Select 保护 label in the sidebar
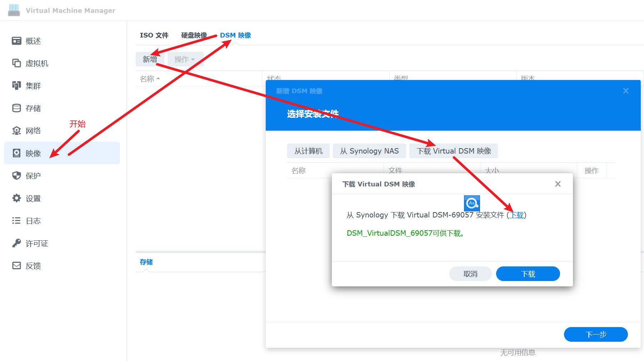The height and width of the screenshot is (361, 644). tap(33, 176)
